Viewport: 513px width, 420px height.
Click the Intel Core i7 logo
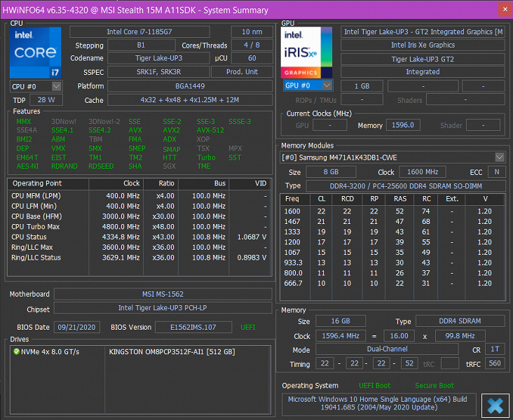[36, 52]
